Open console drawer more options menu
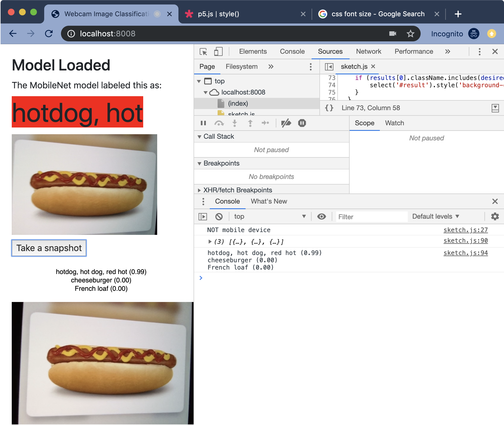The image size is (504, 425). tap(203, 201)
